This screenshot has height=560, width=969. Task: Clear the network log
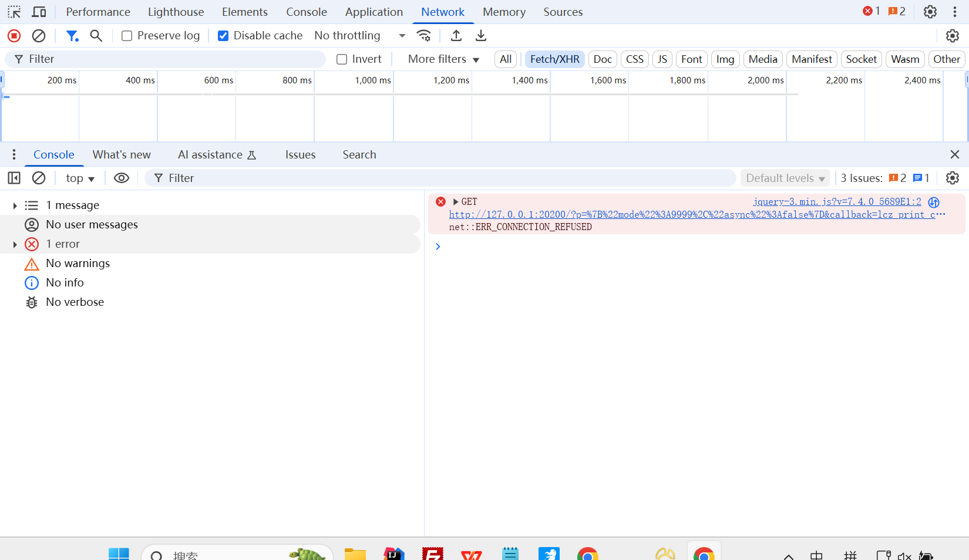pos(39,36)
